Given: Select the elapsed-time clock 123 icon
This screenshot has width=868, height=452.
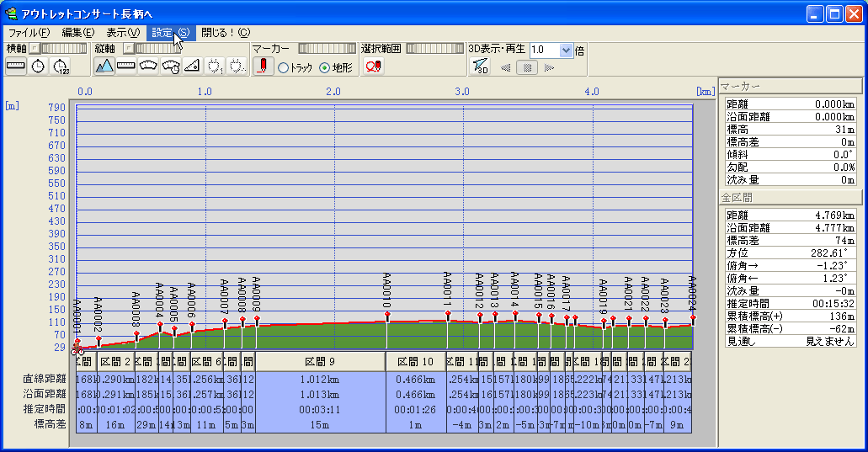Looking at the screenshot, I should (61, 66).
